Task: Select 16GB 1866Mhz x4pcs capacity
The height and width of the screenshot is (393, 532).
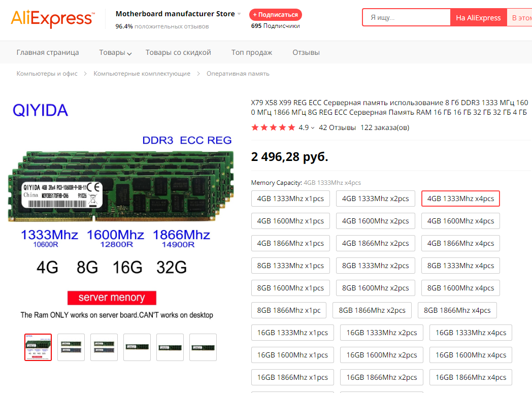Action: click(471, 377)
